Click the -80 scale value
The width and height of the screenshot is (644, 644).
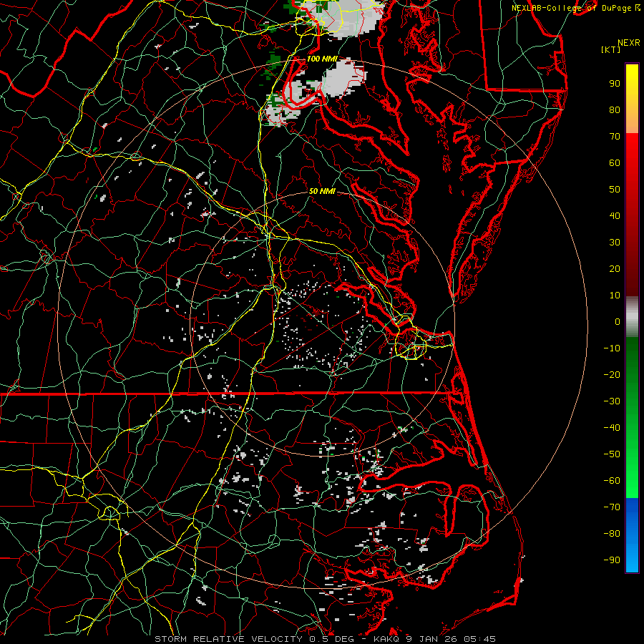(x=612, y=534)
